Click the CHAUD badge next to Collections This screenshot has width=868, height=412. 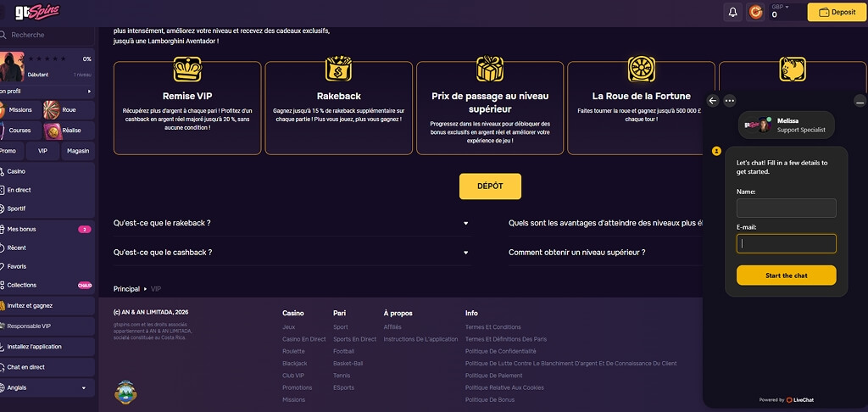point(85,286)
